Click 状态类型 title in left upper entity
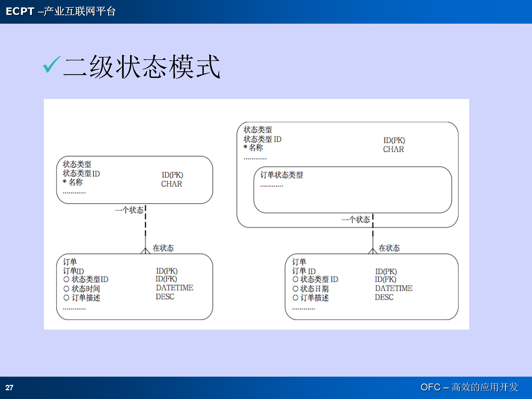The height and width of the screenshot is (399, 532). pyautogui.click(x=77, y=164)
